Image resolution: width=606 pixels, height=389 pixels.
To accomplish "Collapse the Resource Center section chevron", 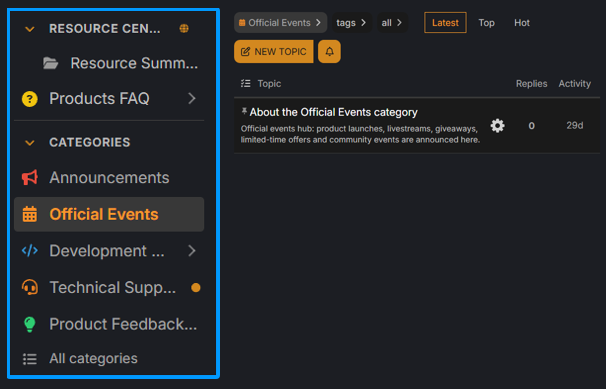I will pos(30,29).
